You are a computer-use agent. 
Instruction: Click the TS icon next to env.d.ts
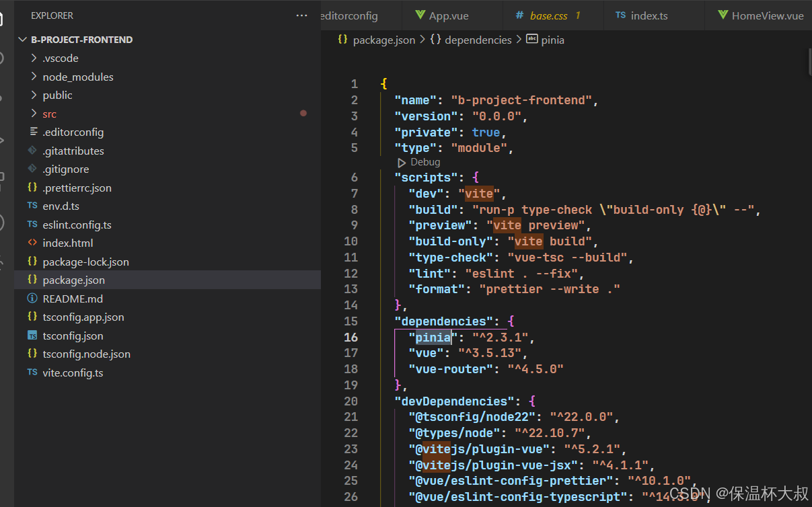pos(32,206)
